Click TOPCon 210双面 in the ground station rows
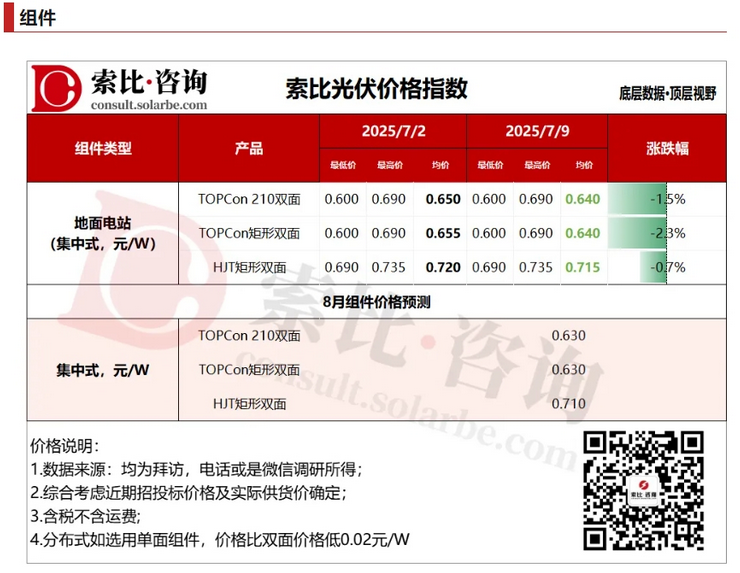 pyautogui.click(x=249, y=199)
